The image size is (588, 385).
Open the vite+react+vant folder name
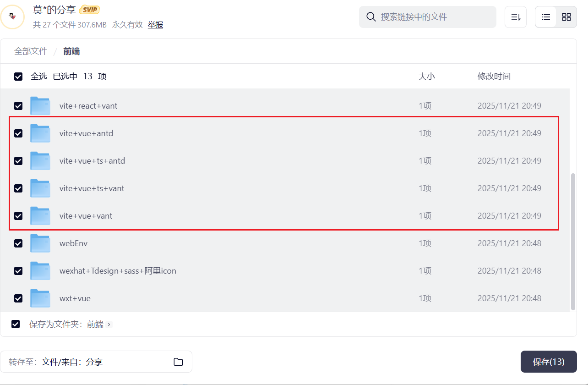coord(88,106)
